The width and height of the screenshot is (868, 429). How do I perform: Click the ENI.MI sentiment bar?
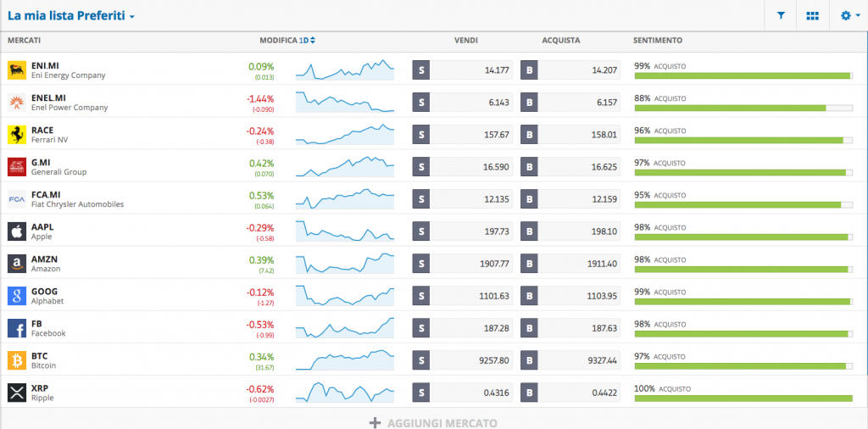tap(743, 75)
